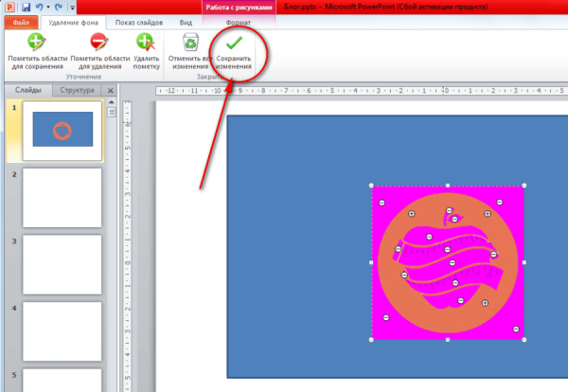Switch to 'Структура' pane tab

coord(76,91)
